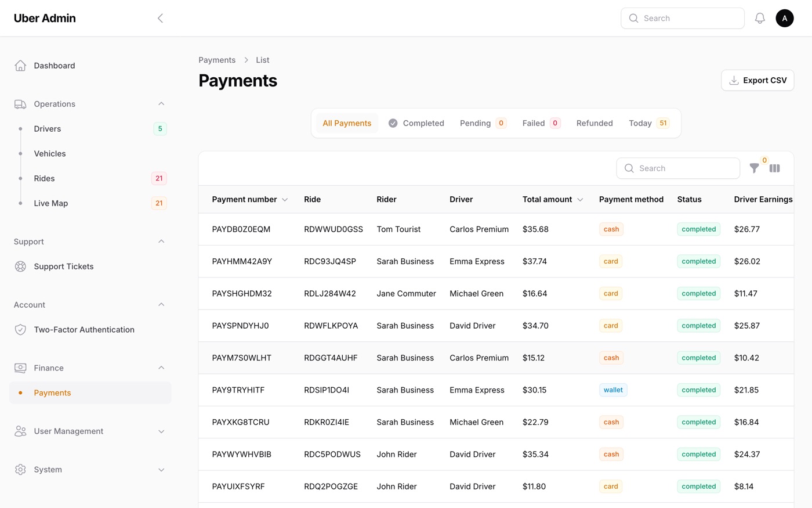
Task: Collapse the Account section
Action: coord(161,305)
